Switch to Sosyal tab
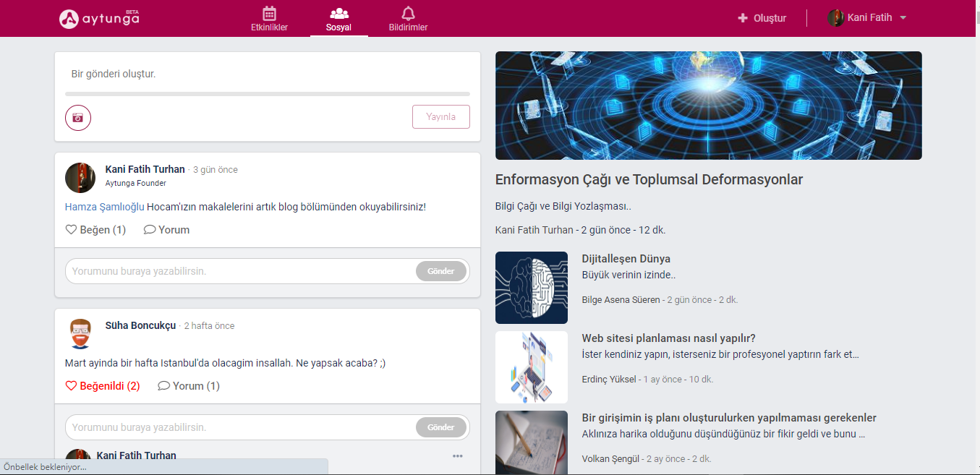The image size is (980, 475). coord(338,20)
